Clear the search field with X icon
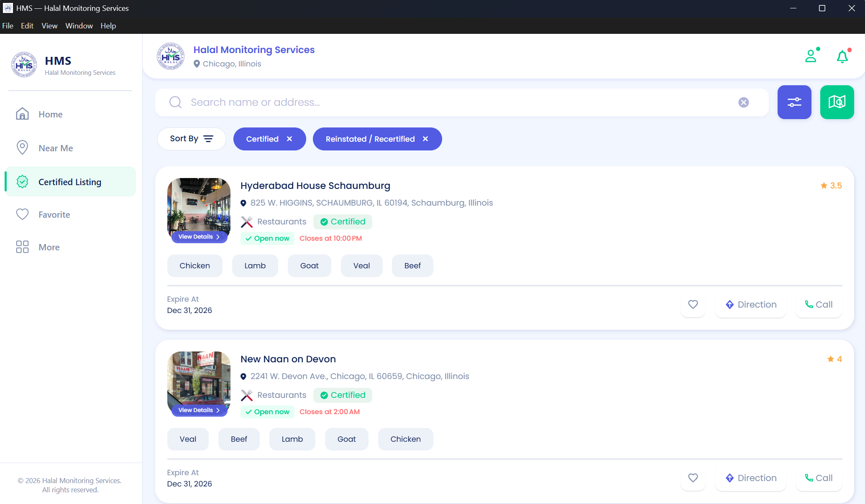865x504 pixels. (x=744, y=102)
